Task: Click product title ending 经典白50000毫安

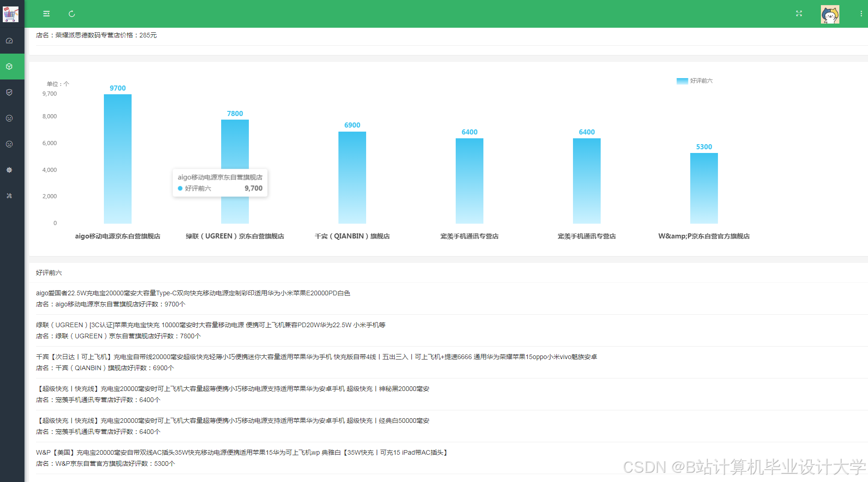Action: [233, 421]
